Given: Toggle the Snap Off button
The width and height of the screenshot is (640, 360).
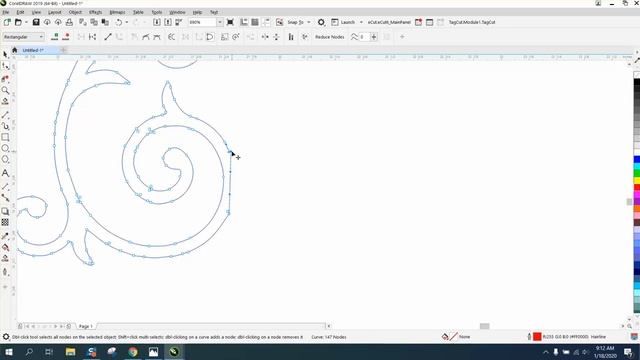Looking at the screenshot, I should [280, 22].
